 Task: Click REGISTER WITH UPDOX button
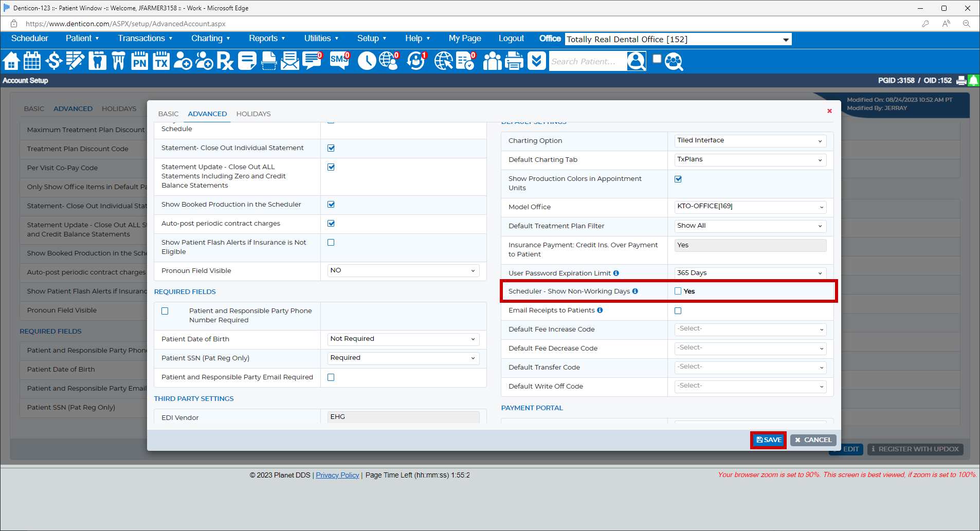915,449
